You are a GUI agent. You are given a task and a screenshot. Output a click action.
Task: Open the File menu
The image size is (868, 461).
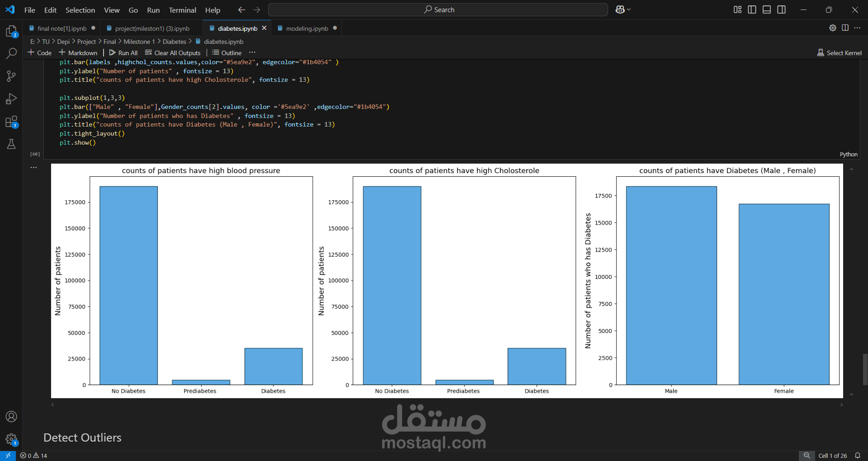(x=30, y=9)
